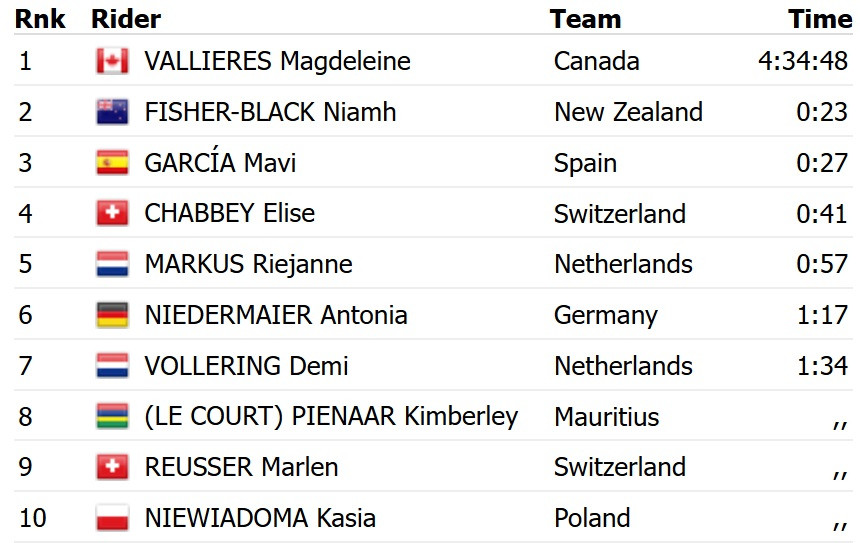Click the Team column header
Viewport: 860px width, 543px height.
click(x=585, y=19)
